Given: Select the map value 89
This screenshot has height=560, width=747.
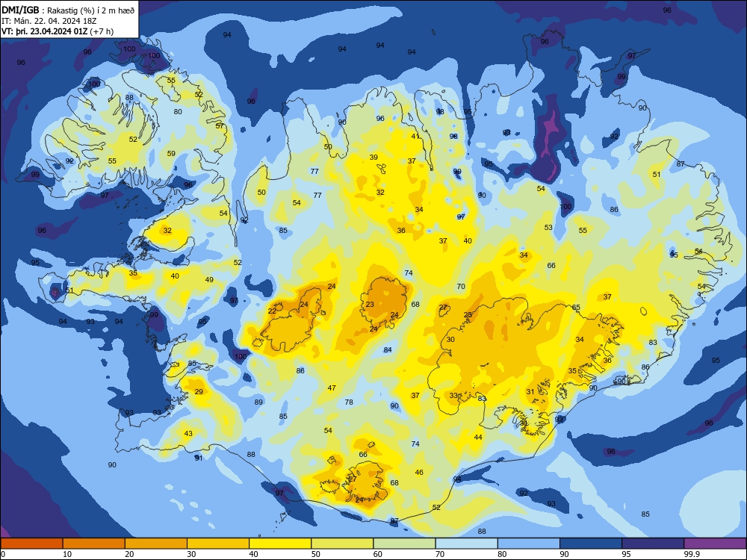Looking at the screenshot, I should (x=258, y=402).
